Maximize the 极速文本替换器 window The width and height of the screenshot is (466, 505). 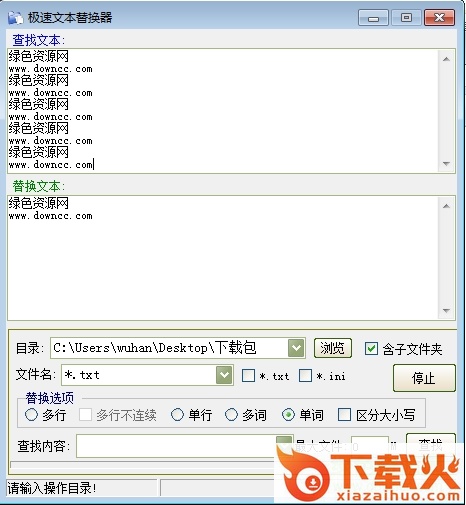(x=406, y=18)
